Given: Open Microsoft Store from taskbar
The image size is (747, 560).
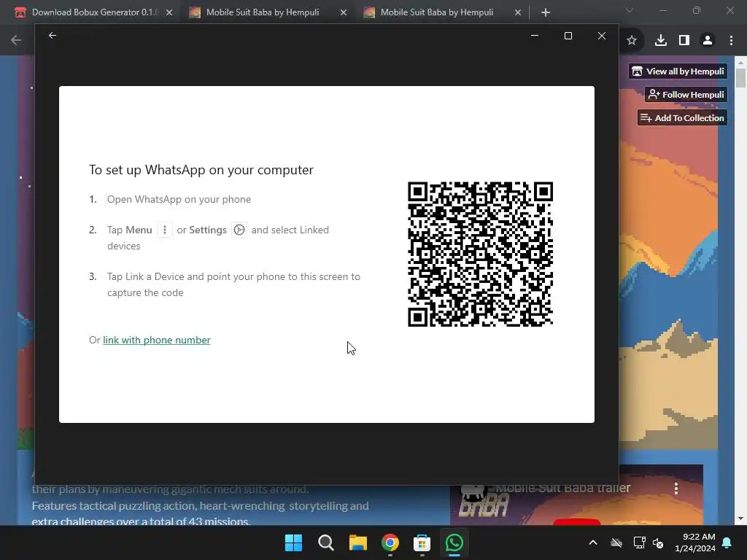Looking at the screenshot, I should [422, 542].
